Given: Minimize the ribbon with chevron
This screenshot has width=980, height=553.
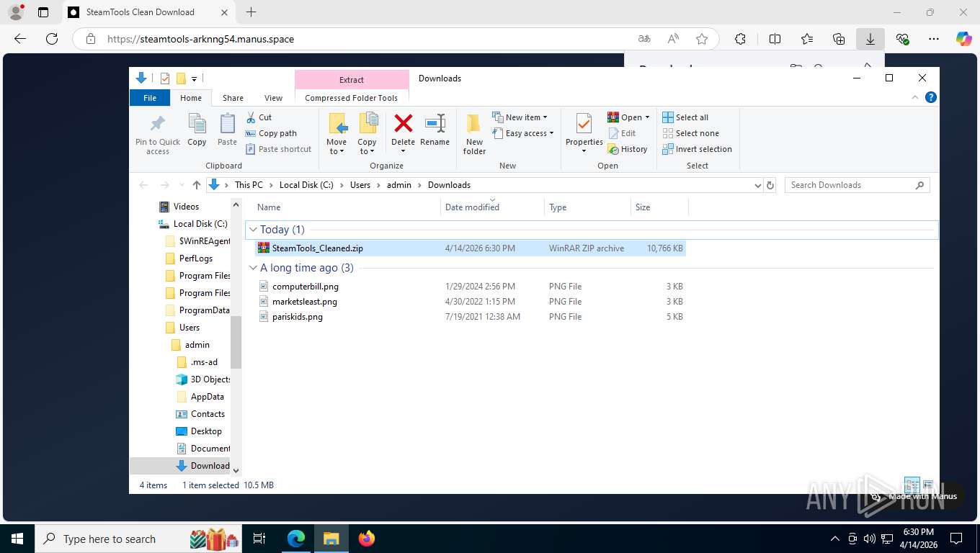Looking at the screenshot, I should pos(915,97).
